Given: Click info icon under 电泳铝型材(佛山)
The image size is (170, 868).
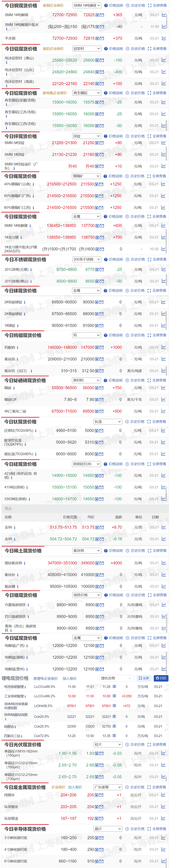Looking at the screenshot, I should coord(6,62).
